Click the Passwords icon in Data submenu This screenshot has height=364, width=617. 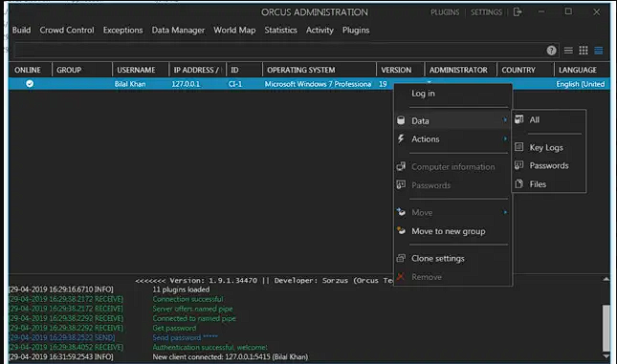click(519, 165)
